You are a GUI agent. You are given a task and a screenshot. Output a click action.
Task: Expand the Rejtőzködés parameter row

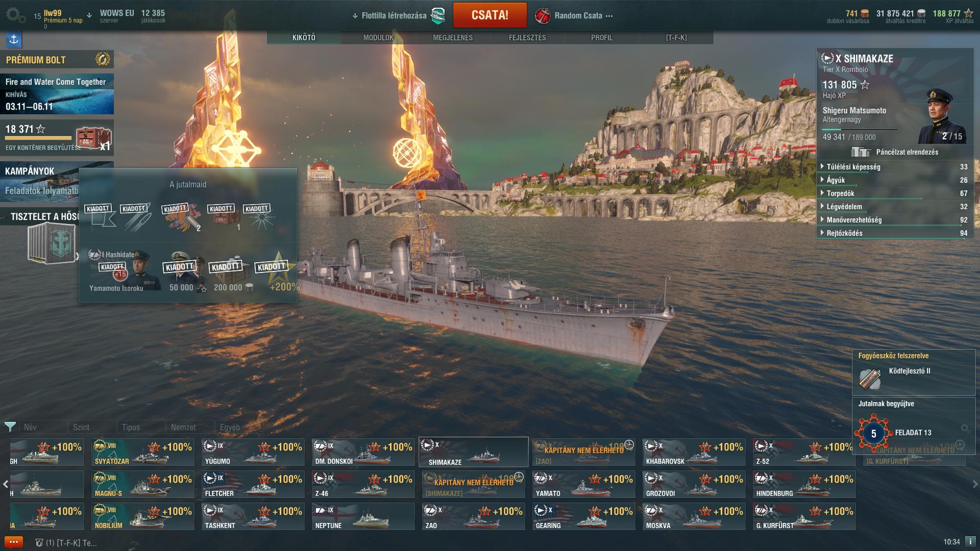tap(895, 233)
